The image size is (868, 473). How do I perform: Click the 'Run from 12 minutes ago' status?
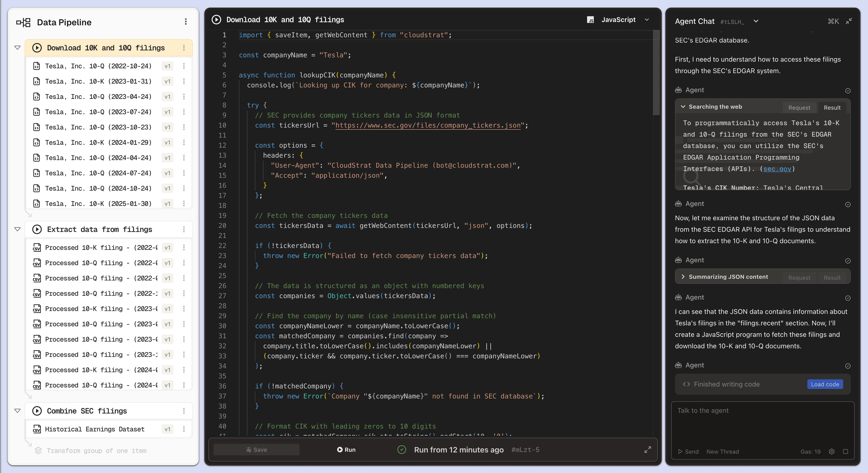(x=459, y=450)
